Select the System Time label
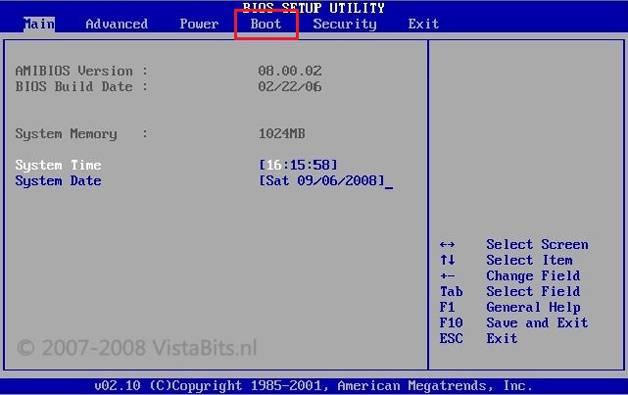628x395 pixels. pos(58,165)
